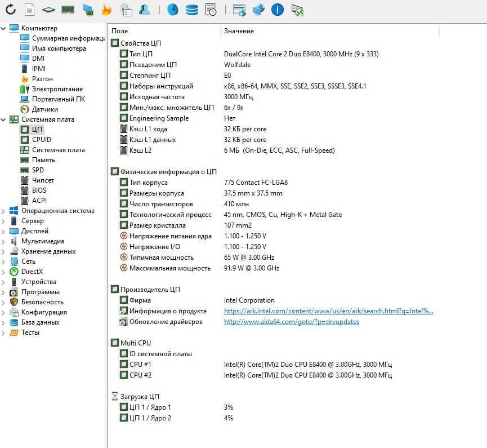Click the document with clock toolbar icon
The image size is (487, 448).
pyautogui.click(x=211, y=10)
